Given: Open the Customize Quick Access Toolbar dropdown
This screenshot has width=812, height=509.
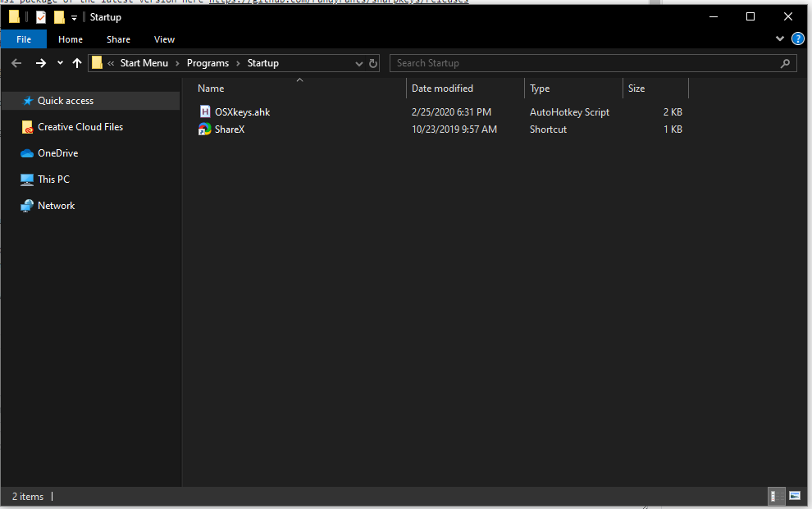Looking at the screenshot, I should (74, 18).
